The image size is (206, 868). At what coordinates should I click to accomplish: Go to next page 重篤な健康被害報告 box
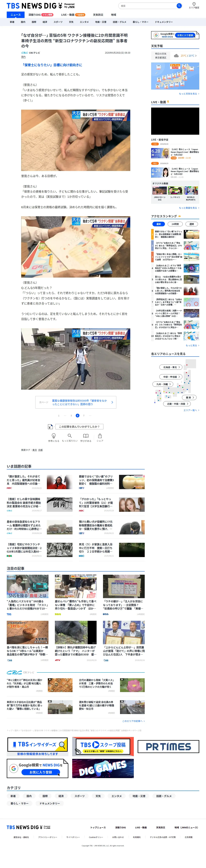pos(76,402)
